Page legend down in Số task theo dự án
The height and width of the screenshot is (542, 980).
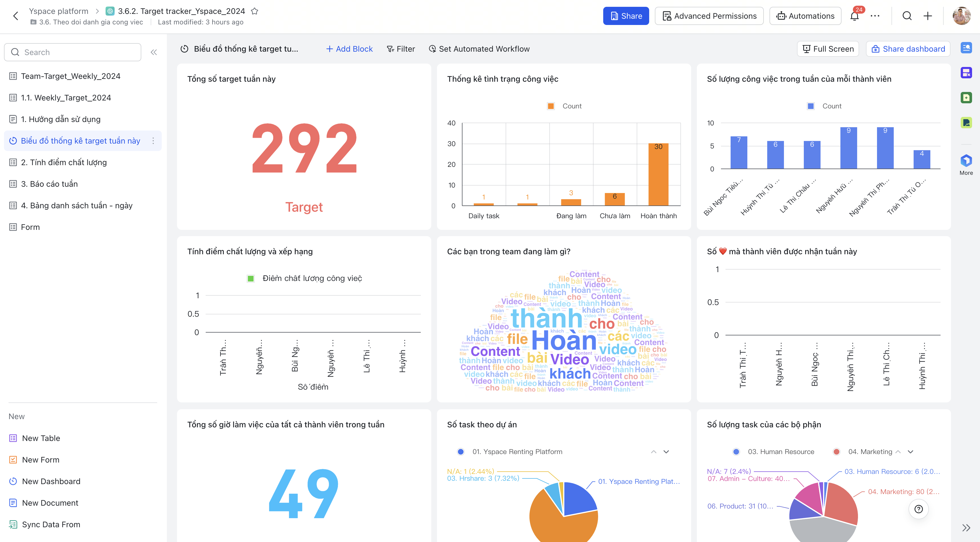tap(666, 452)
